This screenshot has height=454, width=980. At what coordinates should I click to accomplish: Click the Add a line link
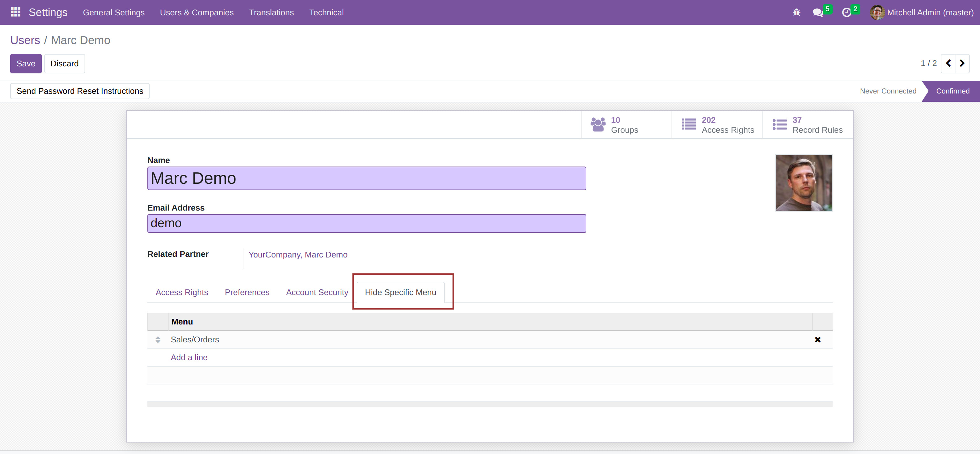[189, 357]
